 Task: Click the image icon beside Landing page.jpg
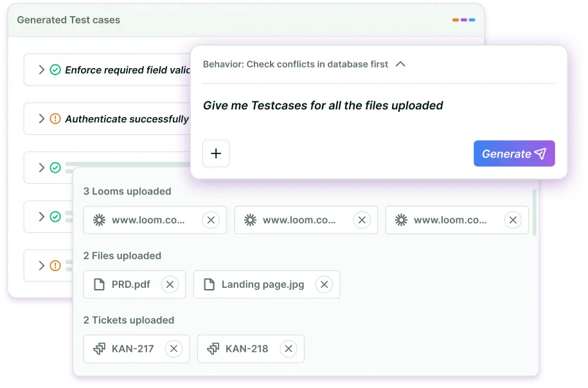209,284
